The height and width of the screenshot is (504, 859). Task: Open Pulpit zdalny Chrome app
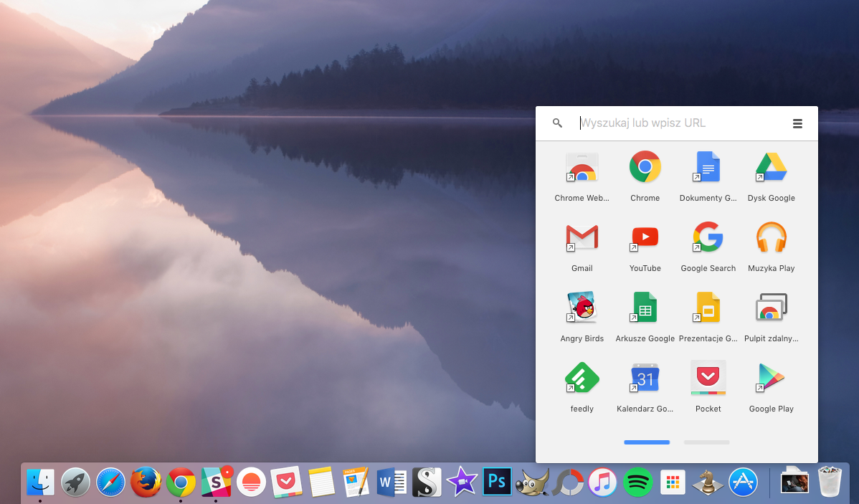click(x=771, y=308)
